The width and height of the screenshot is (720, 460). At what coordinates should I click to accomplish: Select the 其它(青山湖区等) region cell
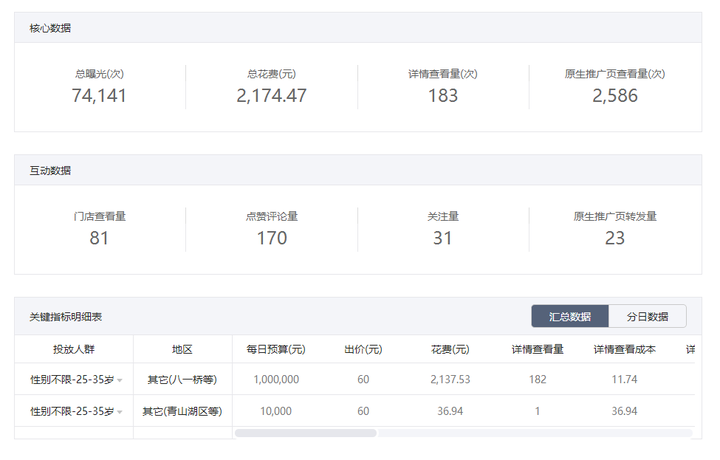tap(182, 411)
